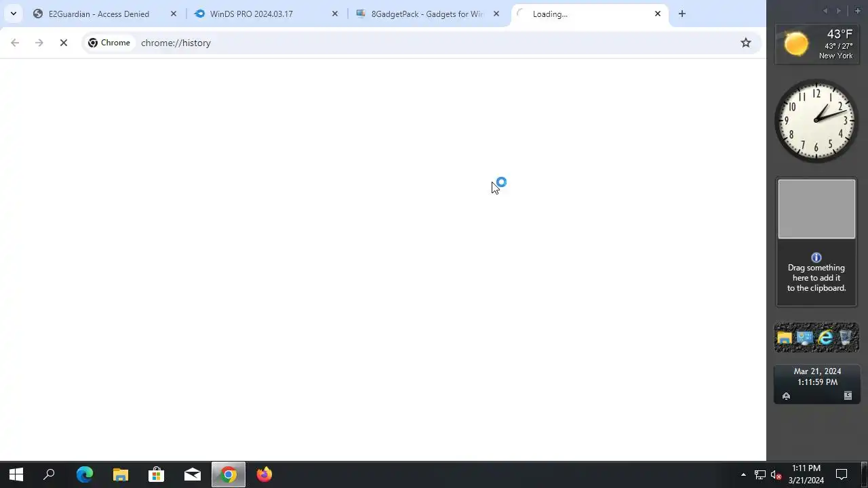Open Mail app from taskbar

coord(193,474)
